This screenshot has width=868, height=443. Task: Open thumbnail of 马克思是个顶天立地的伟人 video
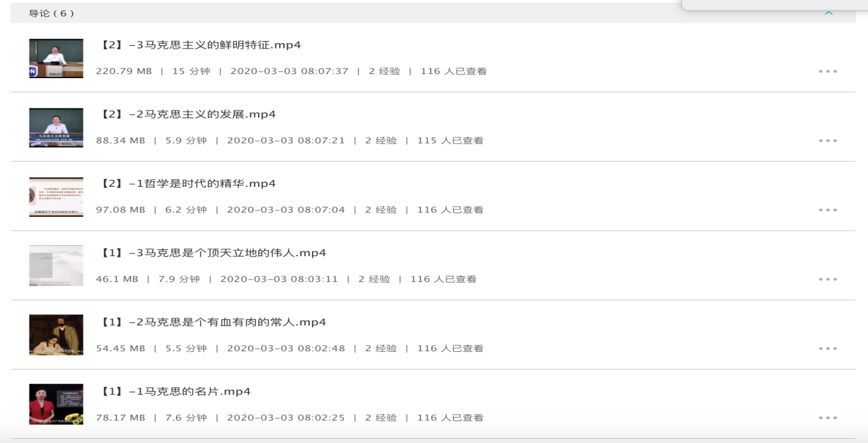56,266
